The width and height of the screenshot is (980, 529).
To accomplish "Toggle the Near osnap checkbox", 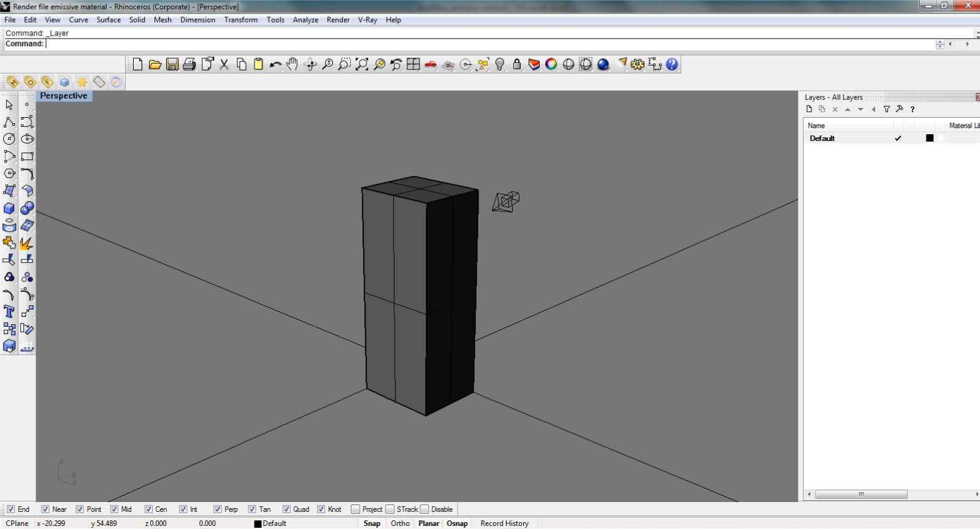I will (x=45, y=509).
